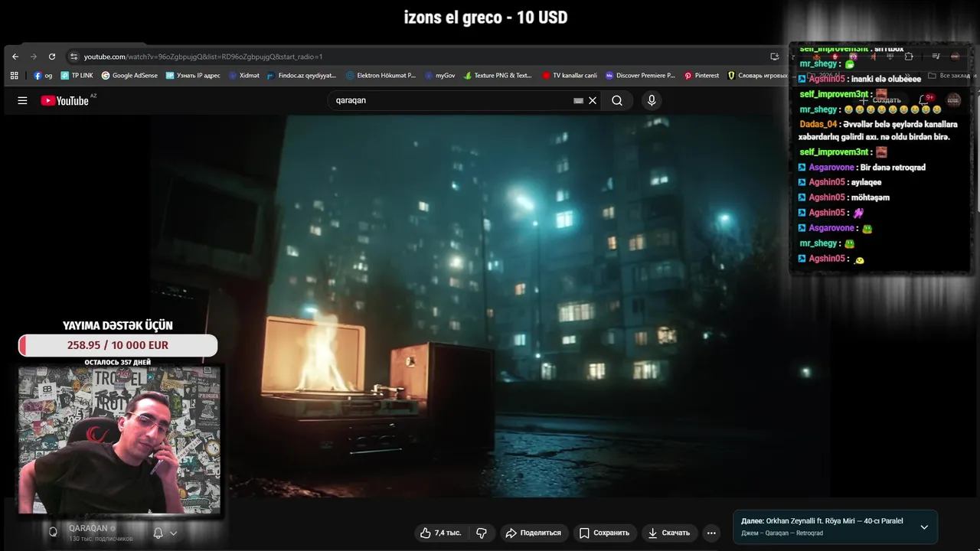This screenshot has width=980, height=551.
Task: Open the browser apps grid bookmark icon
Action: point(14,76)
